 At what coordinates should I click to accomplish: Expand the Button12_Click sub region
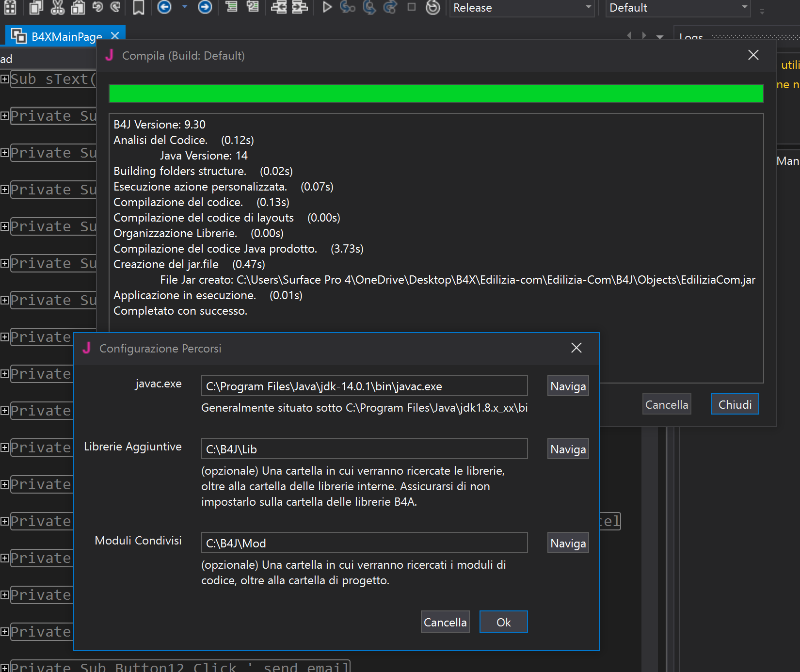5,668
